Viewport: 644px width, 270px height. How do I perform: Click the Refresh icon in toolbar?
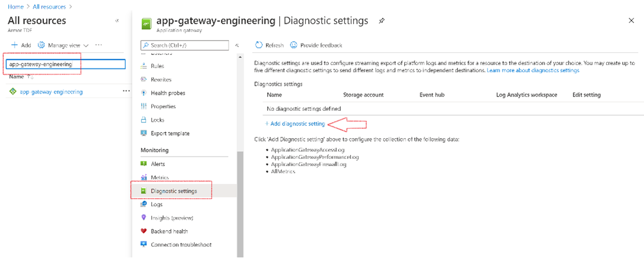(259, 45)
